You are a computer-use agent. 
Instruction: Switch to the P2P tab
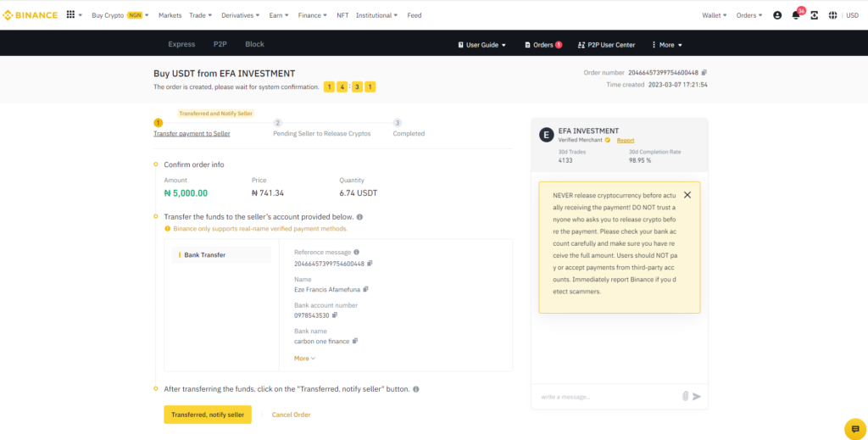click(220, 44)
